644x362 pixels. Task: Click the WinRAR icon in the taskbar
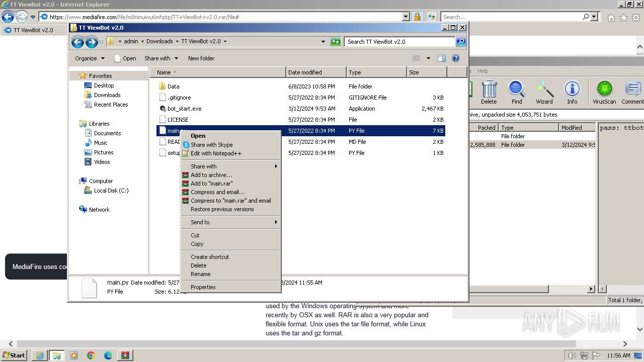[125, 355]
